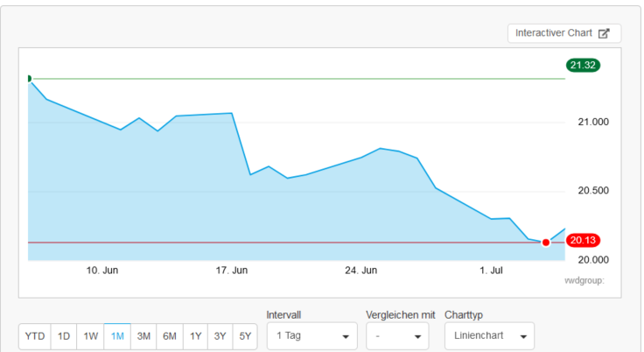Select the YTD time range
Image resolution: width=644 pixels, height=352 pixels.
pyautogui.click(x=35, y=336)
